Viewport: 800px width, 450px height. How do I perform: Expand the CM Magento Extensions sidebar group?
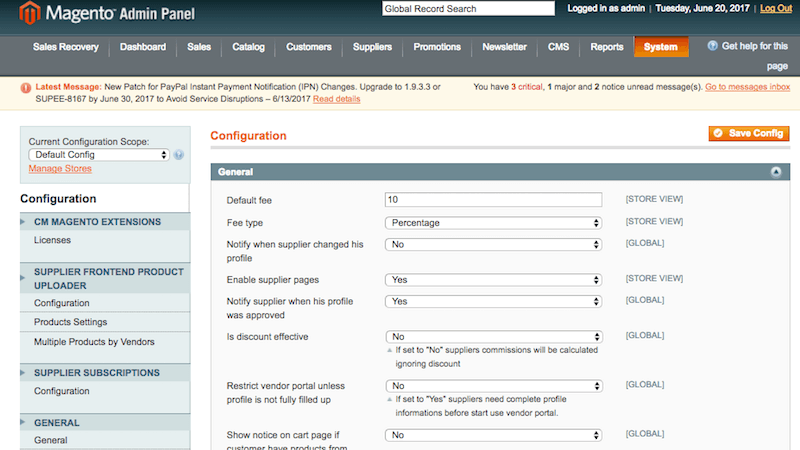tap(96, 222)
